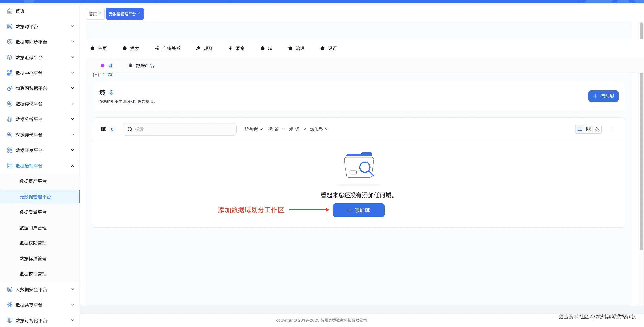点击搜索输入框
This screenshot has height=327, width=644.
pyautogui.click(x=179, y=129)
